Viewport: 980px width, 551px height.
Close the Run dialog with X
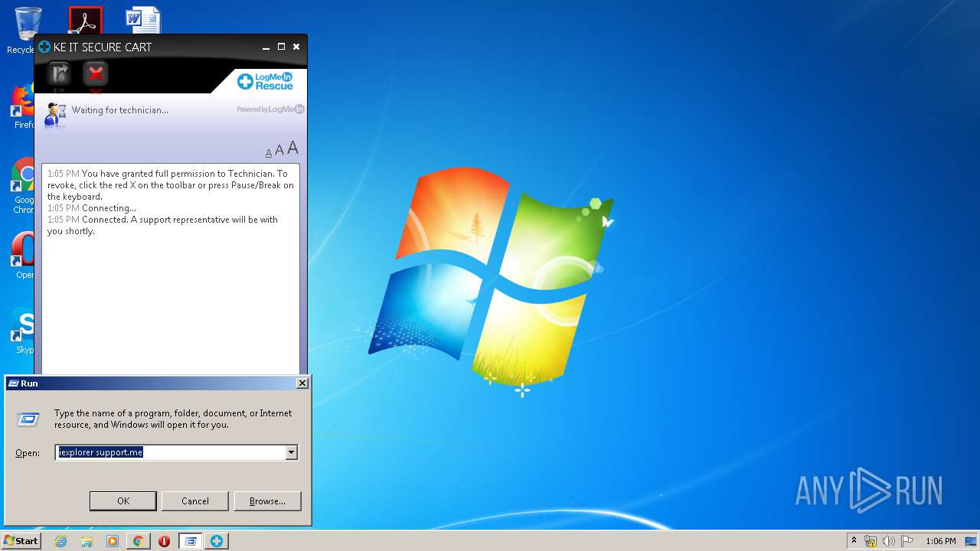(x=302, y=383)
